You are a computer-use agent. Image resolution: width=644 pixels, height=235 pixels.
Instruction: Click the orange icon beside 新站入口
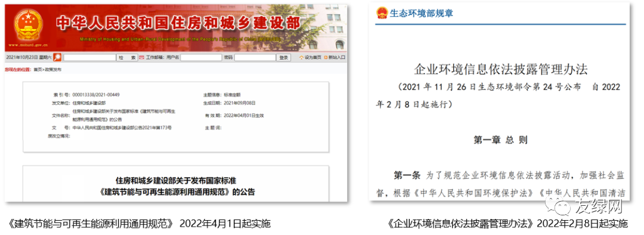click(x=326, y=57)
